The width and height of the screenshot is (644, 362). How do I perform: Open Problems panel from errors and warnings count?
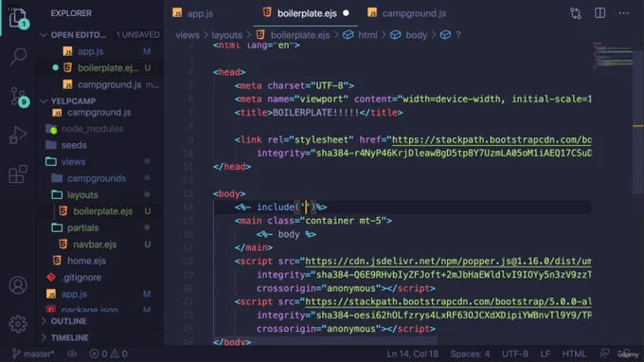click(x=108, y=353)
